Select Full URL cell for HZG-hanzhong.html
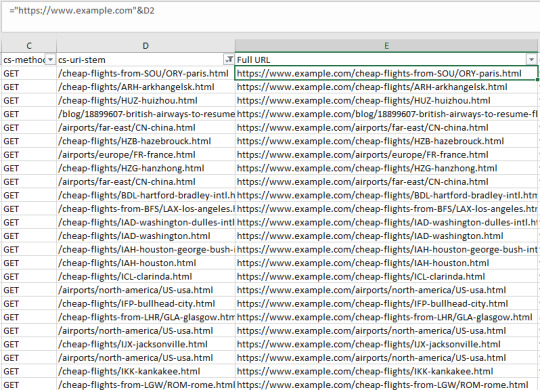 (x=386, y=168)
